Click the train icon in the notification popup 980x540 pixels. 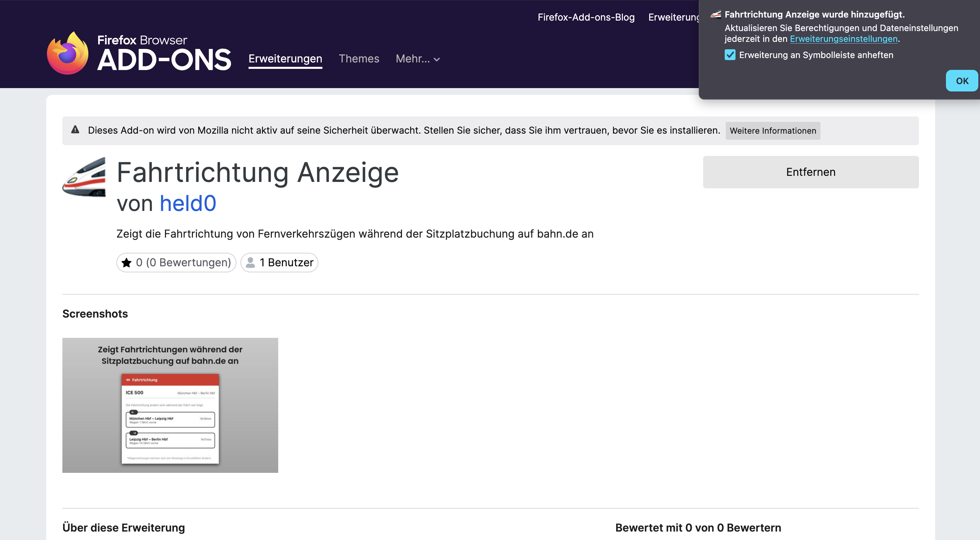[x=716, y=15]
